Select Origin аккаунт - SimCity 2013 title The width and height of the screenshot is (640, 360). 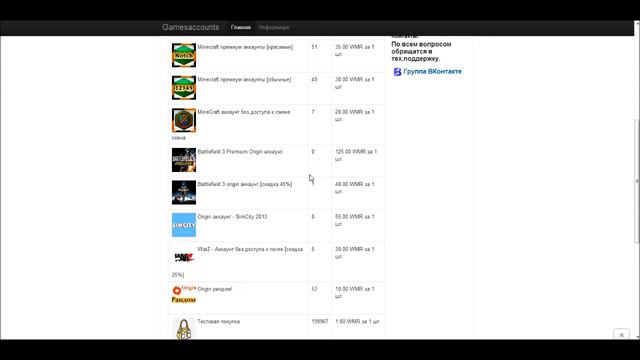232,217
